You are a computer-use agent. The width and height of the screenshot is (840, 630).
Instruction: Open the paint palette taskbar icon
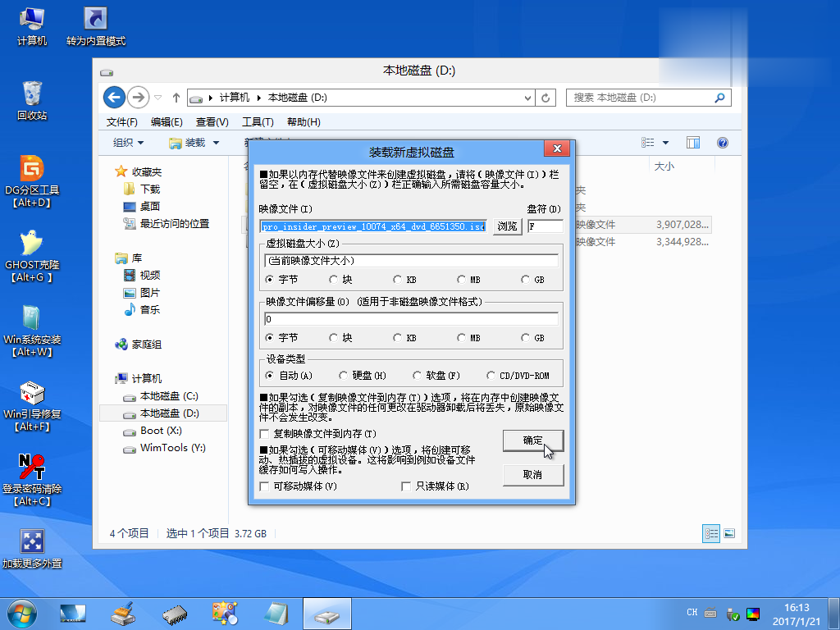point(225,614)
